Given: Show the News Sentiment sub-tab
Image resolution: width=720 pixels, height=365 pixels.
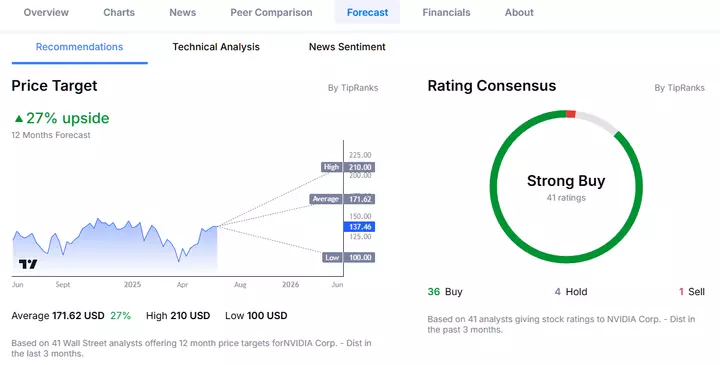Looking at the screenshot, I should click(x=347, y=47).
